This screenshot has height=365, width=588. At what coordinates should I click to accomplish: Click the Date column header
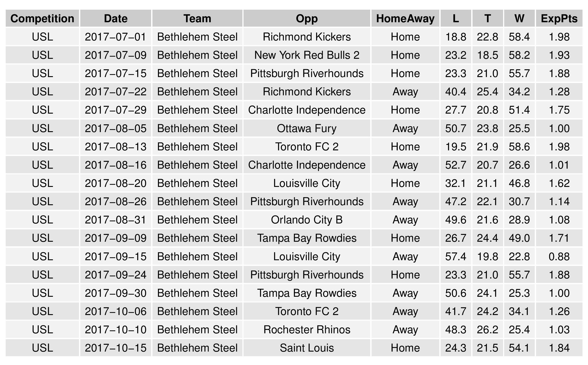[x=115, y=18]
